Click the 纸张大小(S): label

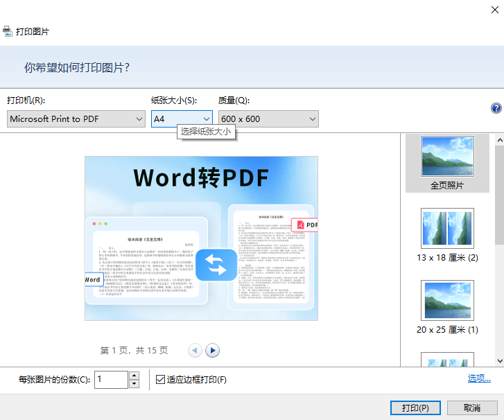(x=174, y=100)
